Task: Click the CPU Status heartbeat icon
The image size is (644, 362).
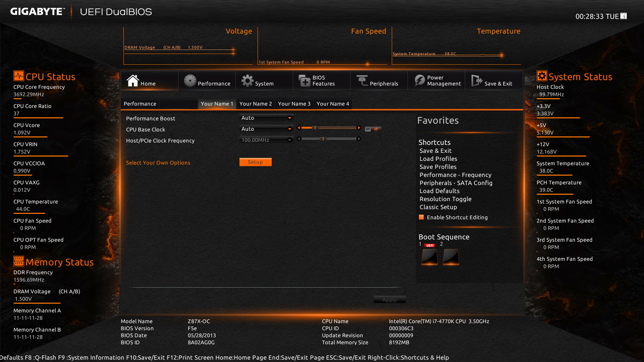Action: tap(19, 76)
